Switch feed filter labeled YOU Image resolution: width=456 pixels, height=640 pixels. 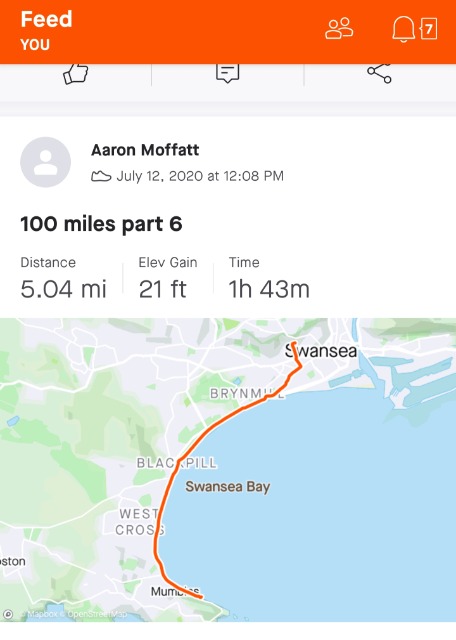coord(35,44)
